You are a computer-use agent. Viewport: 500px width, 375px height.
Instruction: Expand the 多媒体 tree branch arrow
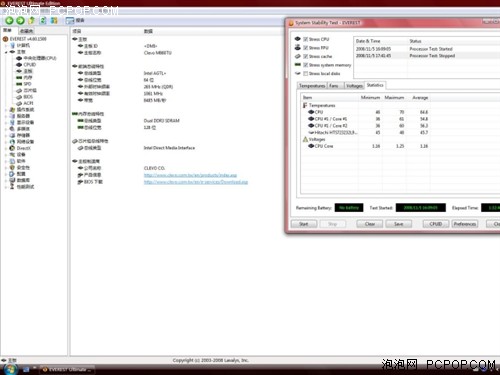tap(6, 129)
